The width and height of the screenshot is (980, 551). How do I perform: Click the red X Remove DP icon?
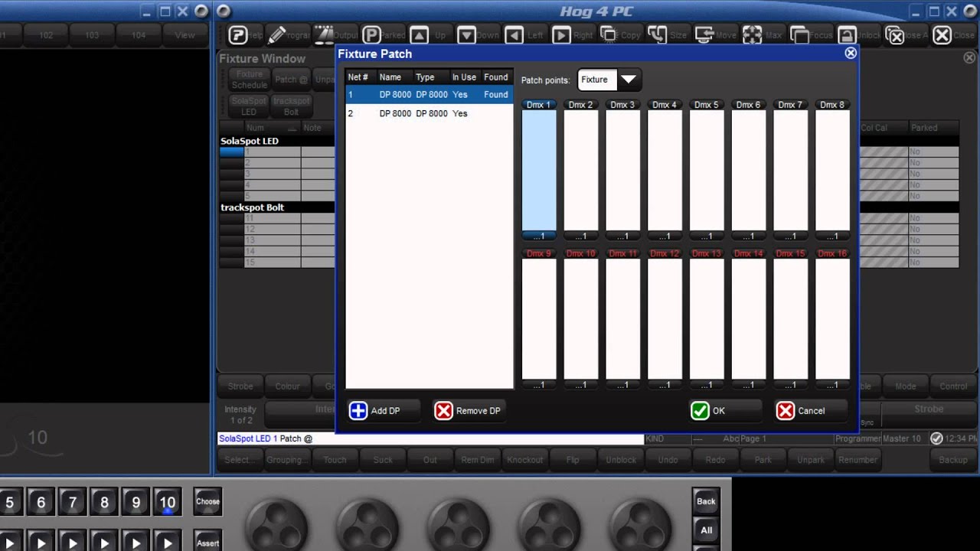point(443,411)
